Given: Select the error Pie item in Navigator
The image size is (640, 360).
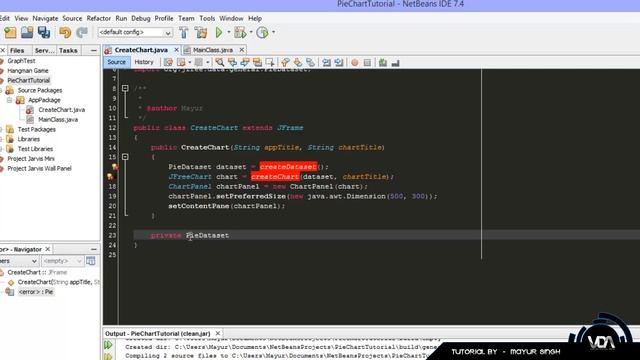Looking at the screenshot, I should (x=36, y=292).
